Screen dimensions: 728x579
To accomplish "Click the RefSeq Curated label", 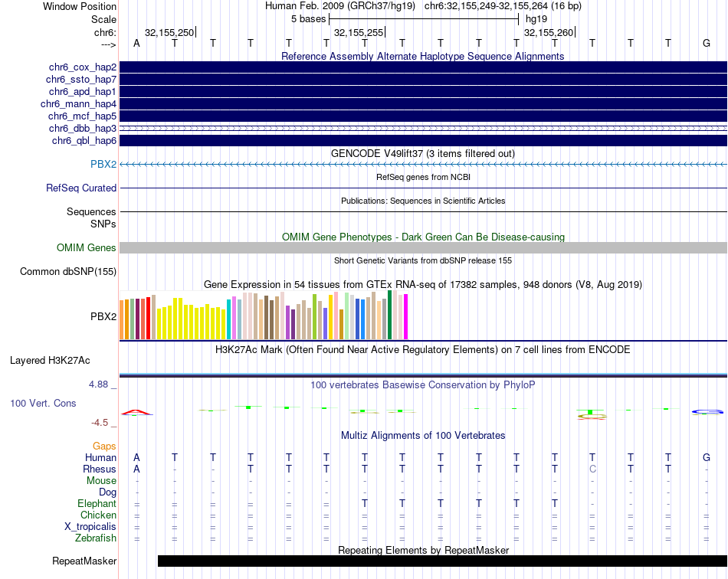I will pyautogui.click(x=81, y=188).
